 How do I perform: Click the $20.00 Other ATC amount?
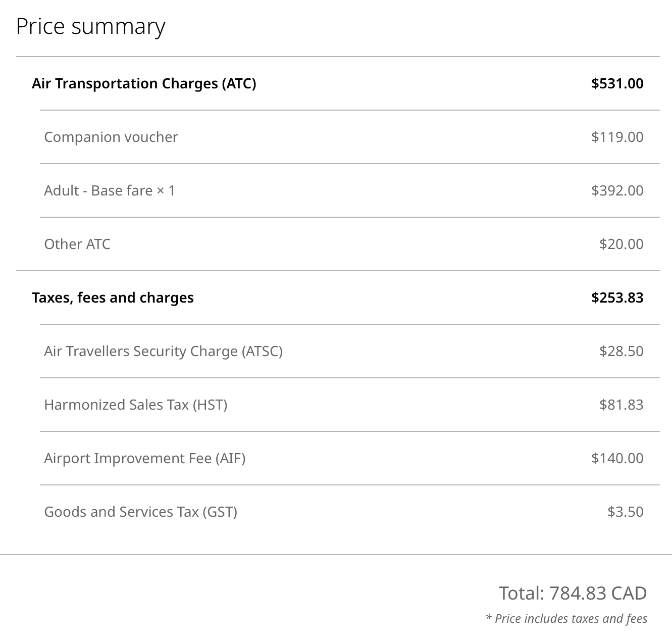click(x=621, y=244)
